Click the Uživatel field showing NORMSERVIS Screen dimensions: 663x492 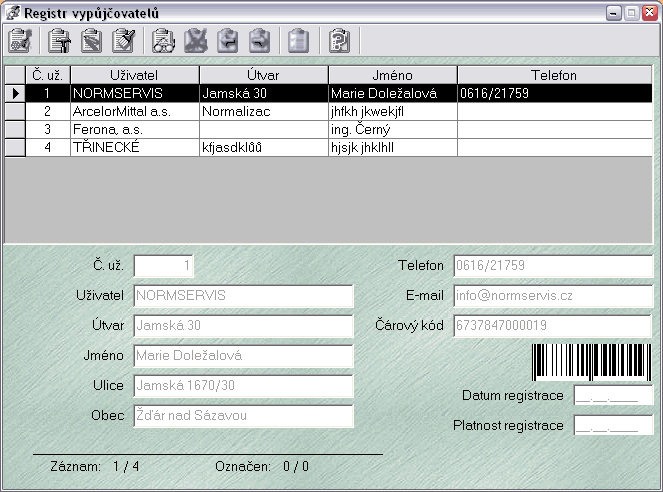pyautogui.click(x=243, y=296)
